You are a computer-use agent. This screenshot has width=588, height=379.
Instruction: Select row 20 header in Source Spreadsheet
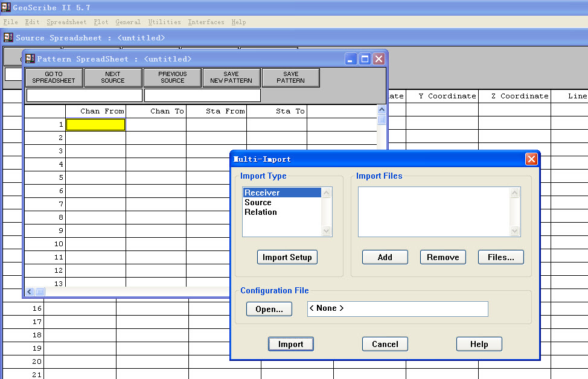click(24, 361)
